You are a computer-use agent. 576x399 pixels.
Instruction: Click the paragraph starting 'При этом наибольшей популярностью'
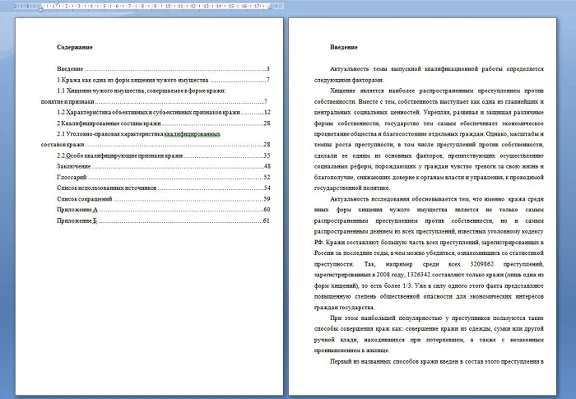pyautogui.click(x=429, y=334)
